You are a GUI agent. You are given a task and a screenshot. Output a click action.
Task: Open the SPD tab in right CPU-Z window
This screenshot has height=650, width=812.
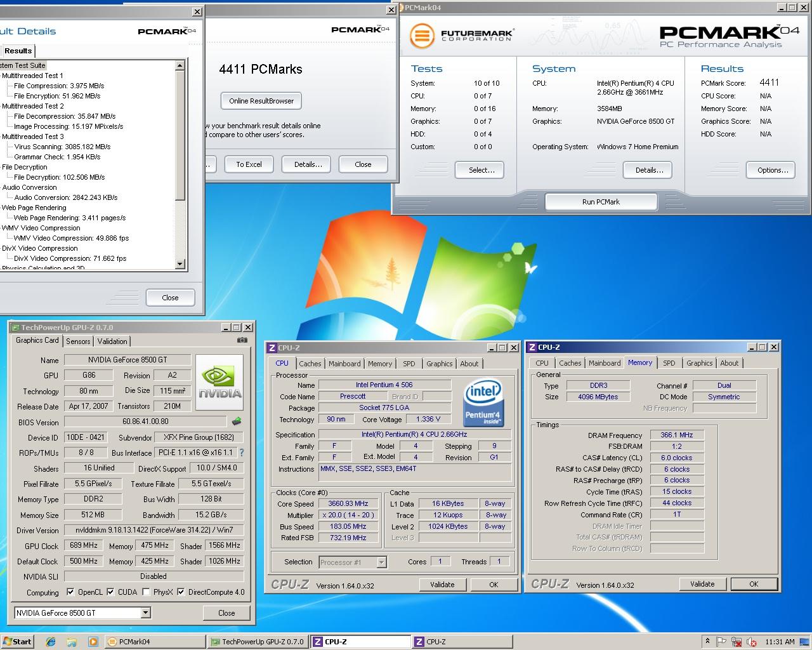pyautogui.click(x=669, y=363)
